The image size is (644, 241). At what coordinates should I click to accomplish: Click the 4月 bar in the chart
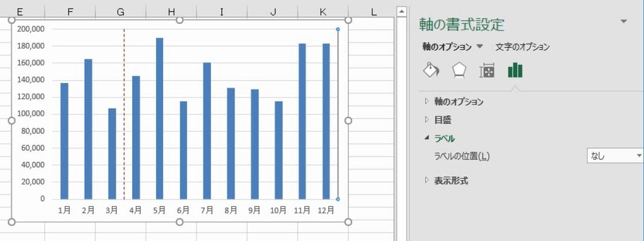[136, 138]
